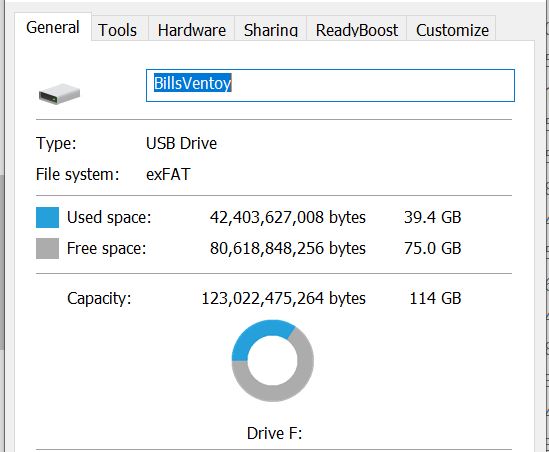The image size is (549, 452).
Task: Click the disk usage donut chart
Action: tap(273, 360)
